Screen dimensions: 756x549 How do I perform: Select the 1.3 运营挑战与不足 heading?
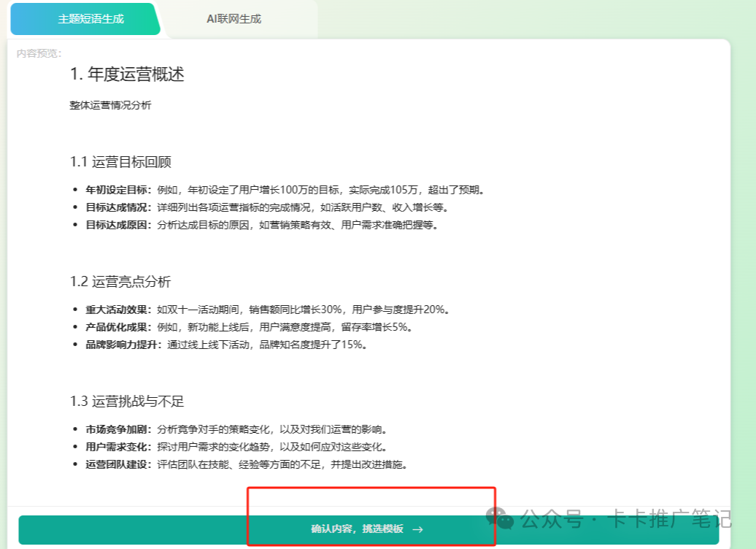tap(127, 402)
